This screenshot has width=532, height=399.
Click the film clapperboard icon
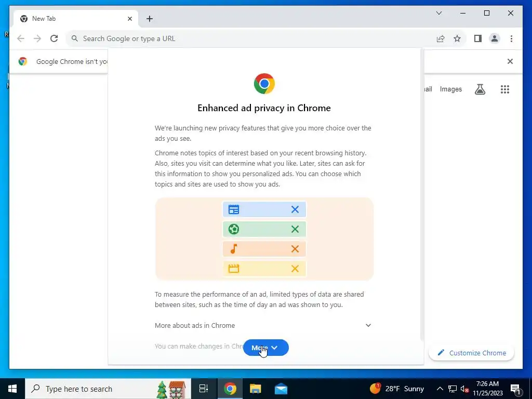tap(233, 269)
